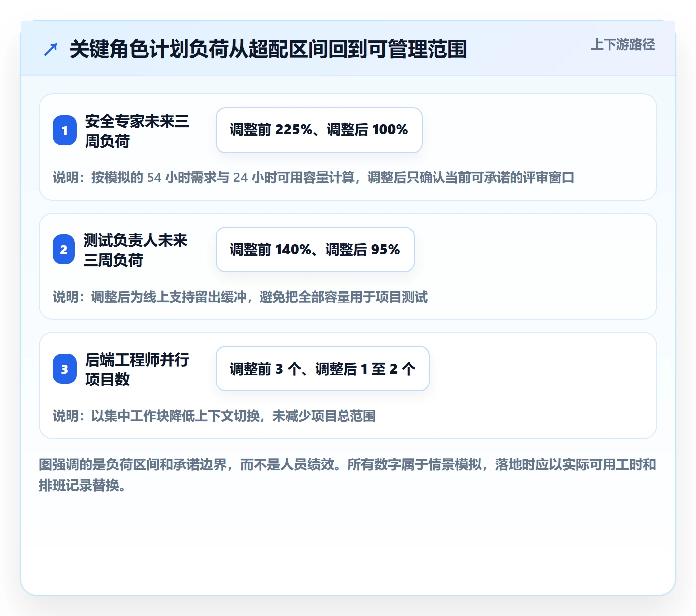
Task: Click the number 2 badge for 测试负责人
Action: [64, 249]
